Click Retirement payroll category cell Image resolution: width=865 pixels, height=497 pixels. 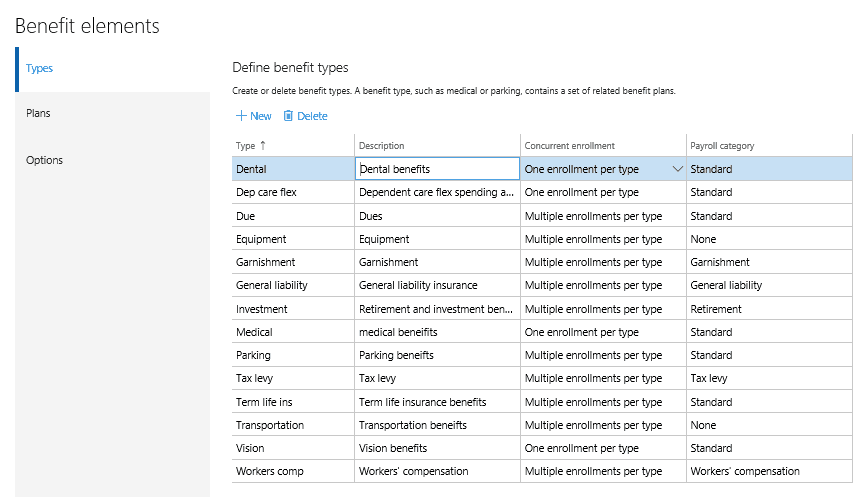click(770, 309)
